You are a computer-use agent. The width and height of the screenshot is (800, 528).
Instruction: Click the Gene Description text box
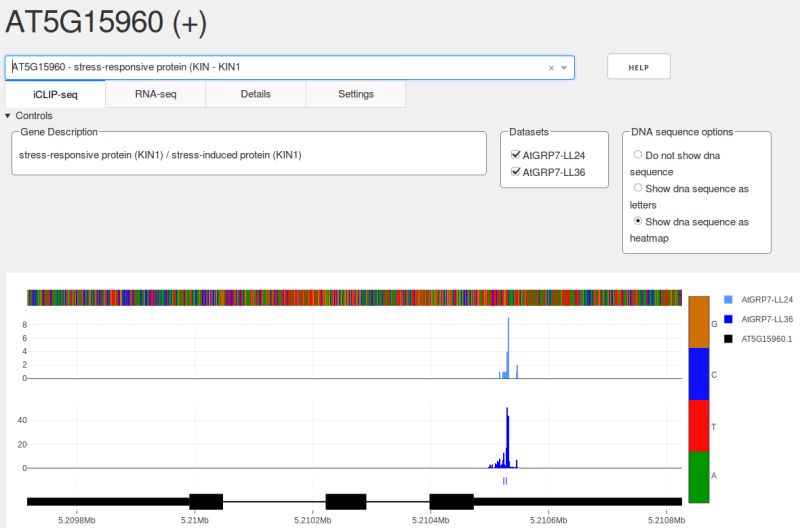249,155
